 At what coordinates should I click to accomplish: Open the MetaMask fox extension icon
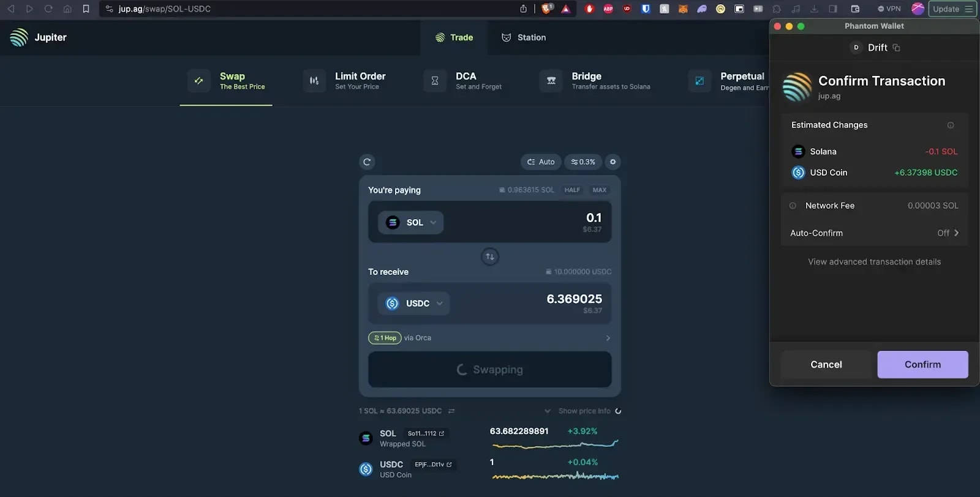(x=683, y=9)
